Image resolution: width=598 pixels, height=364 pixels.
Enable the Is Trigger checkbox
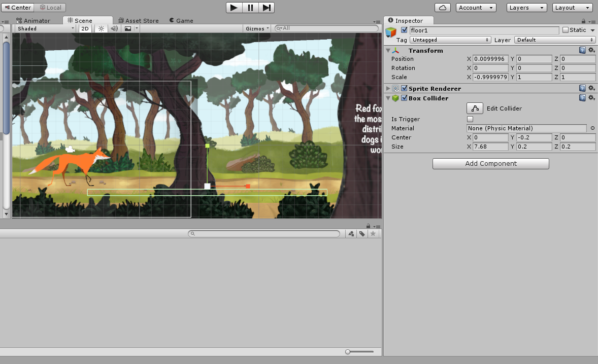pos(470,119)
